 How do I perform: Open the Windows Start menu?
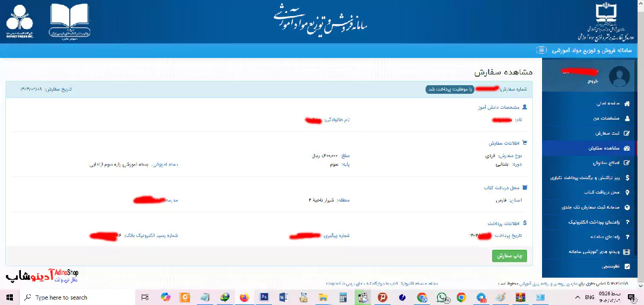(x=9, y=297)
